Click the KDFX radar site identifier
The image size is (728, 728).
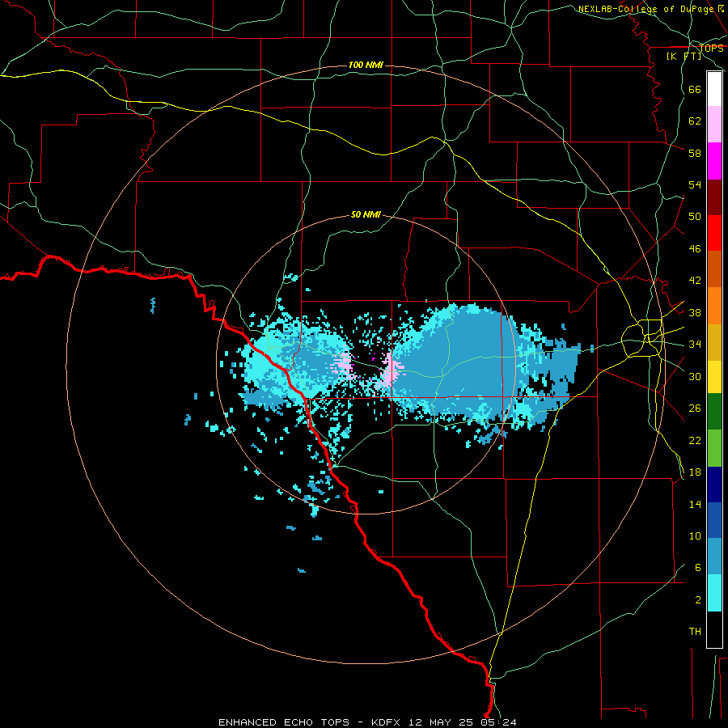click(387, 722)
